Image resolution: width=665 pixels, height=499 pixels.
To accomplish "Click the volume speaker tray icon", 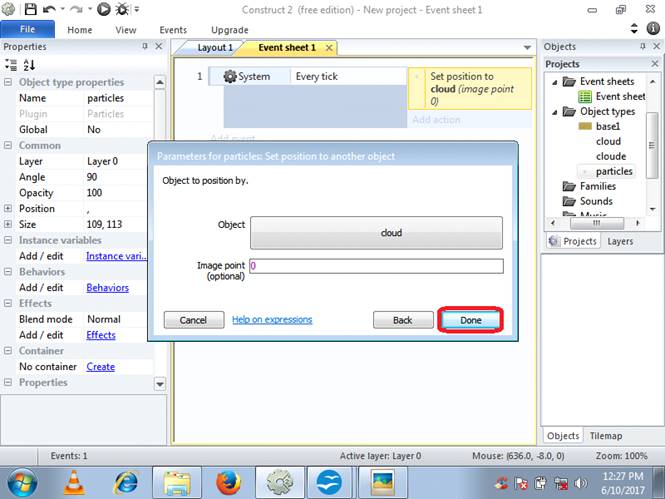I will point(580,483).
